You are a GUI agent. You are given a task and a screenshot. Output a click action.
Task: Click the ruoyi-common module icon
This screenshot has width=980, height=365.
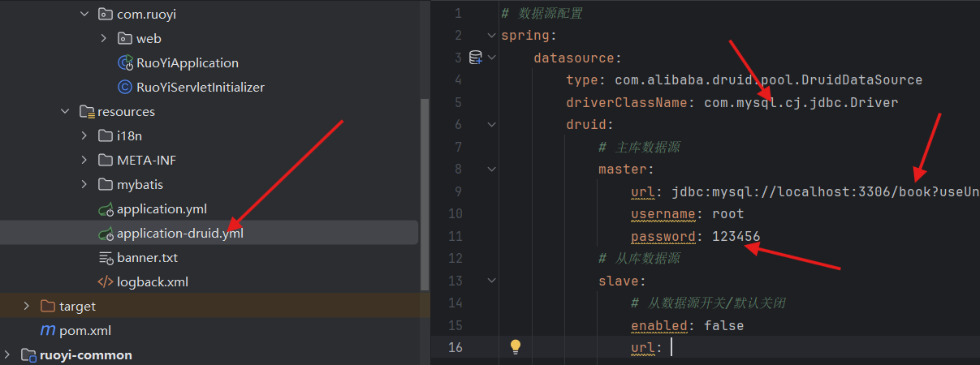coord(28,354)
